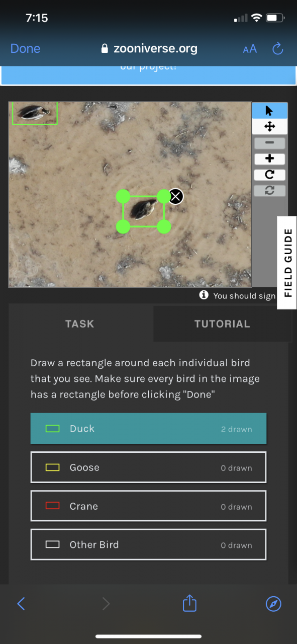
Task: Delete the selected rectangle with the X
Action: click(175, 196)
